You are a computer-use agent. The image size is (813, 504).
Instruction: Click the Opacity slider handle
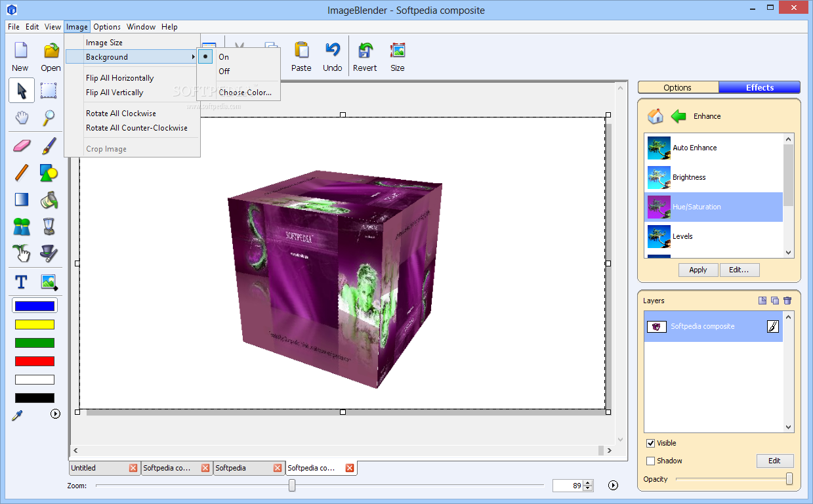789,479
